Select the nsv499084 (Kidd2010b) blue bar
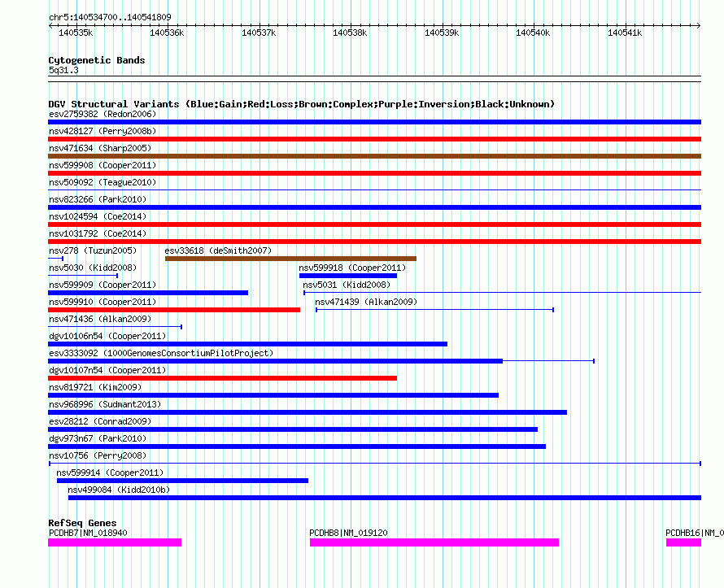 pos(385,498)
